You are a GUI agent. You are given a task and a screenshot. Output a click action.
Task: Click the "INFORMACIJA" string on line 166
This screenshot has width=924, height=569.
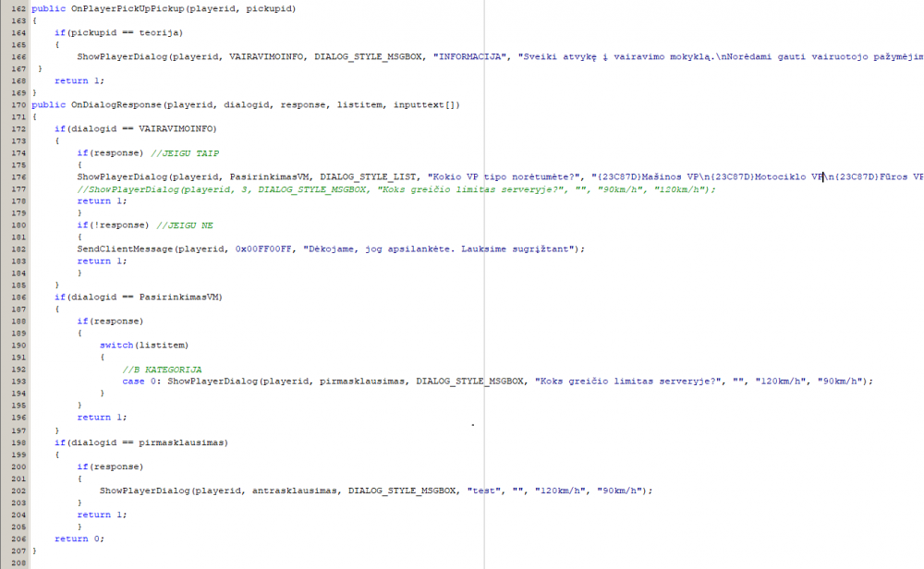(470, 57)
